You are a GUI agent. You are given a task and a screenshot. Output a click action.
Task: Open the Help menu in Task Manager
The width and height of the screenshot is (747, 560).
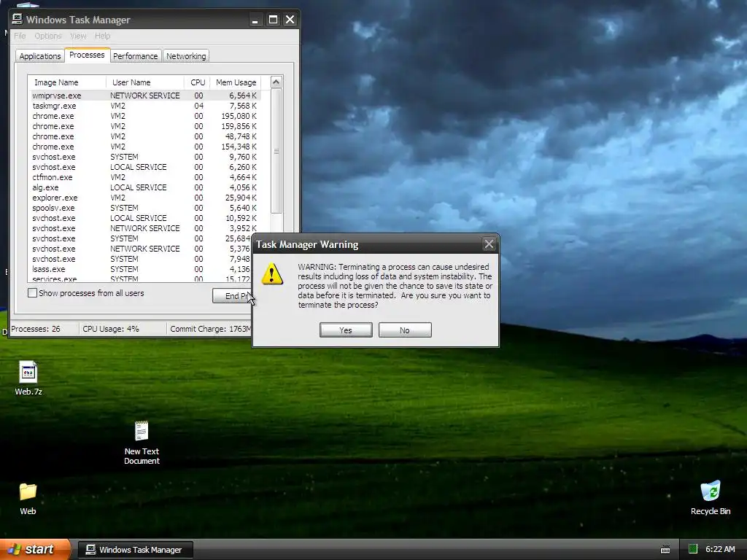(102, 36)
